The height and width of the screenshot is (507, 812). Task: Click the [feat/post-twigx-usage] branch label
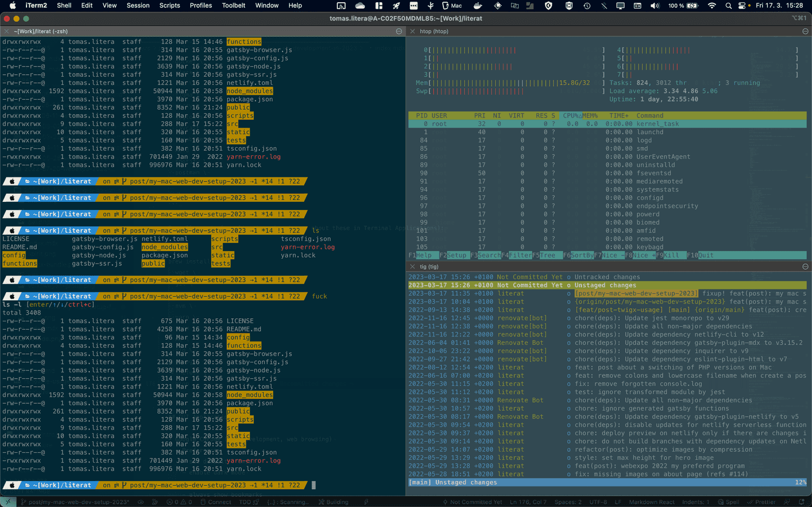[x=619, y=310]
